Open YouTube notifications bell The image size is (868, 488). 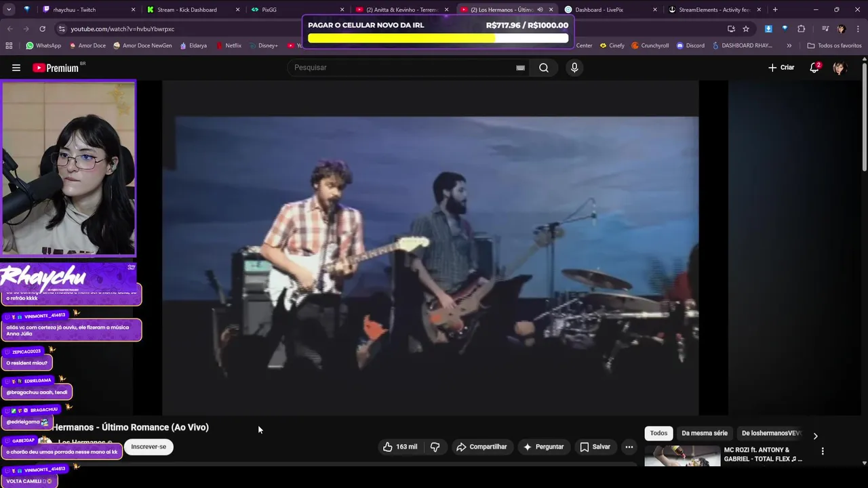tap(814, 68)
